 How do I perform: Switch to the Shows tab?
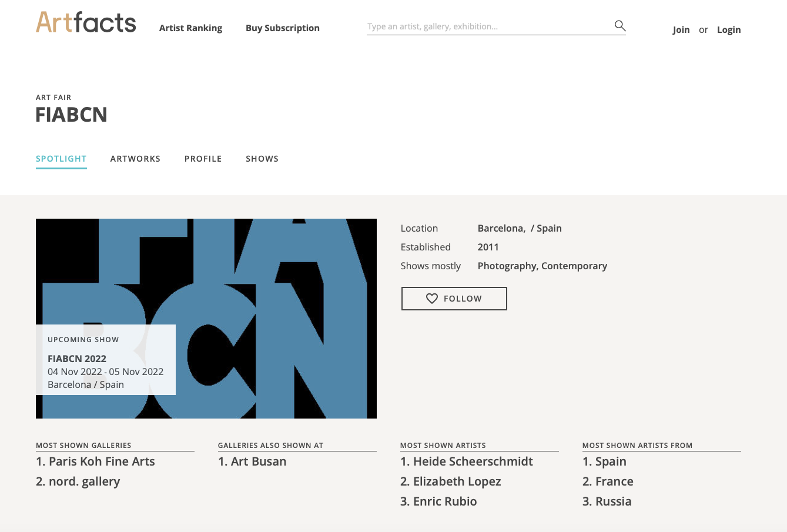click(262, 159)
